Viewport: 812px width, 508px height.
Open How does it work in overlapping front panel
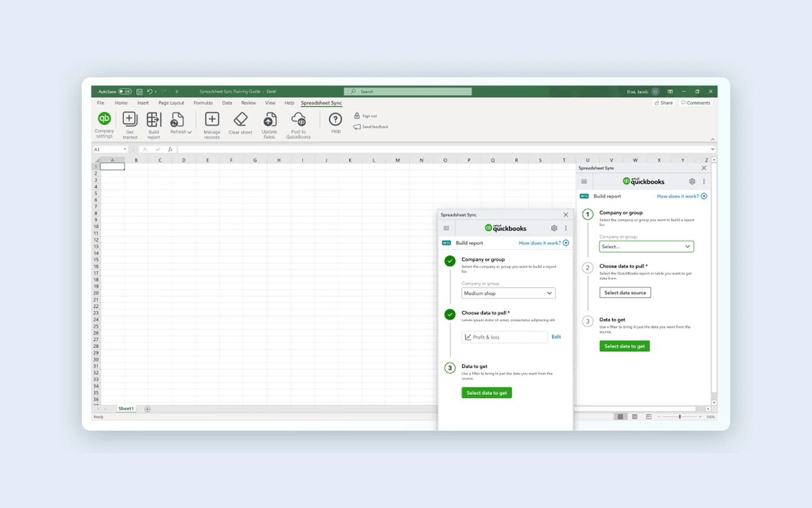tap(544, 243)
